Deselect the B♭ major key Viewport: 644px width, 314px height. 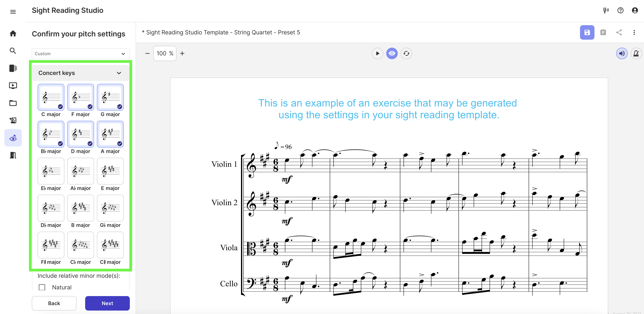tap(51, 134)
